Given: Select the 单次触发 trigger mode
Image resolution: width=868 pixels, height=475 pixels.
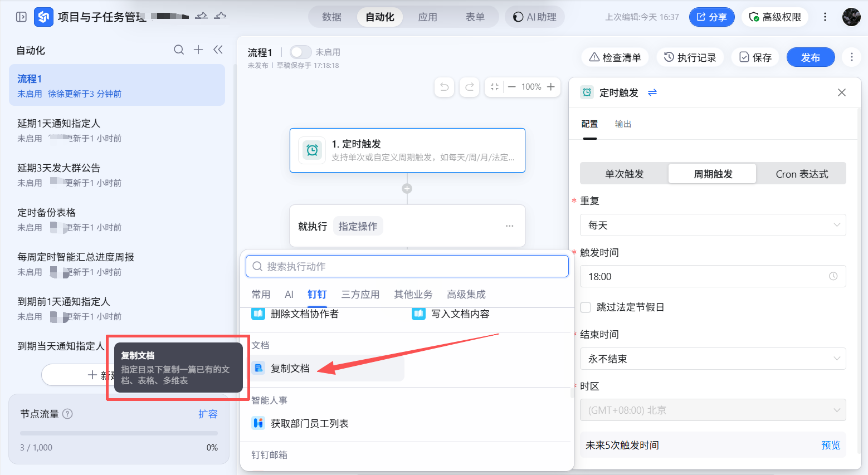Looking at the screenshot, I should coord(624,174).
